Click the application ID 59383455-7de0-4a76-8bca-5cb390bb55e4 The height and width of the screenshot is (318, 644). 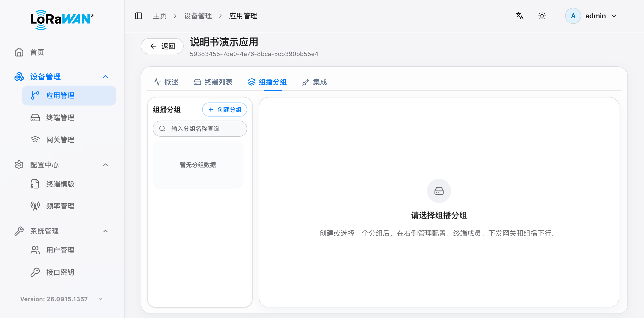tap(254, 54)
